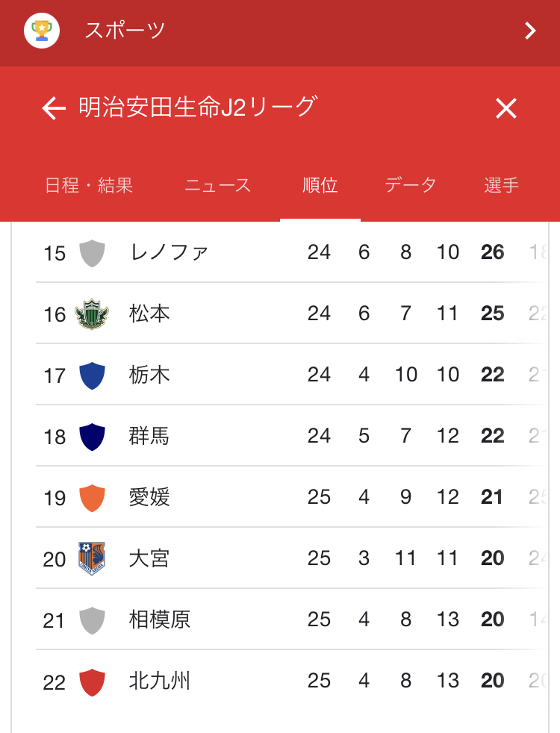This screenshot has width=560, height=733.
Task: Click the sports trophy icon
Action: click(x=42, y=31)
